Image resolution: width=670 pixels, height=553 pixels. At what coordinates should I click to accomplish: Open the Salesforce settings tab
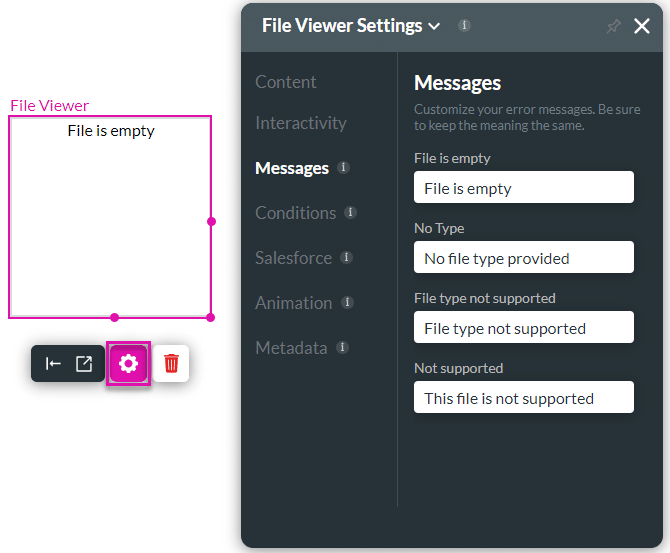[x=293, y=258]
